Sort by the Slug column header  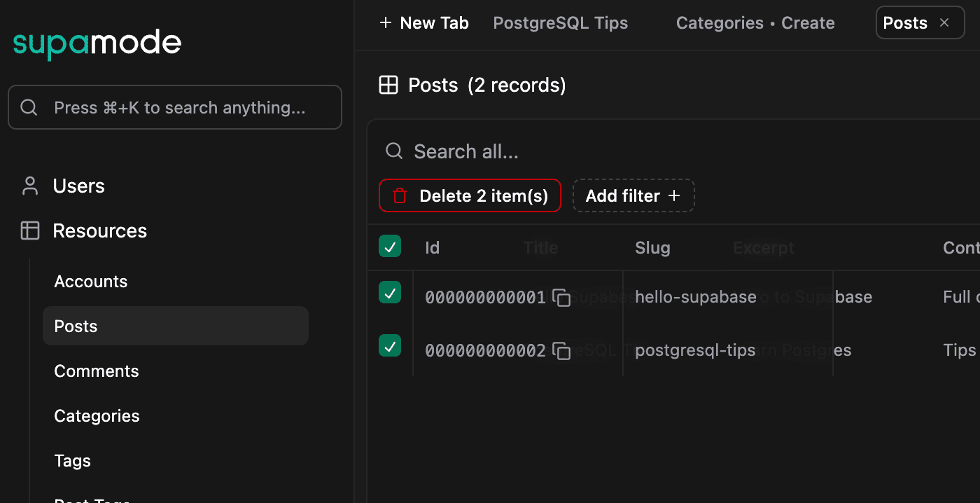click(652, 247)
